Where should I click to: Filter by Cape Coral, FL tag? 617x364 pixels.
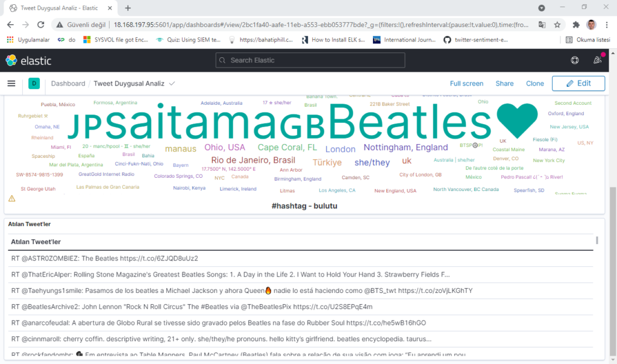point(287,147)
